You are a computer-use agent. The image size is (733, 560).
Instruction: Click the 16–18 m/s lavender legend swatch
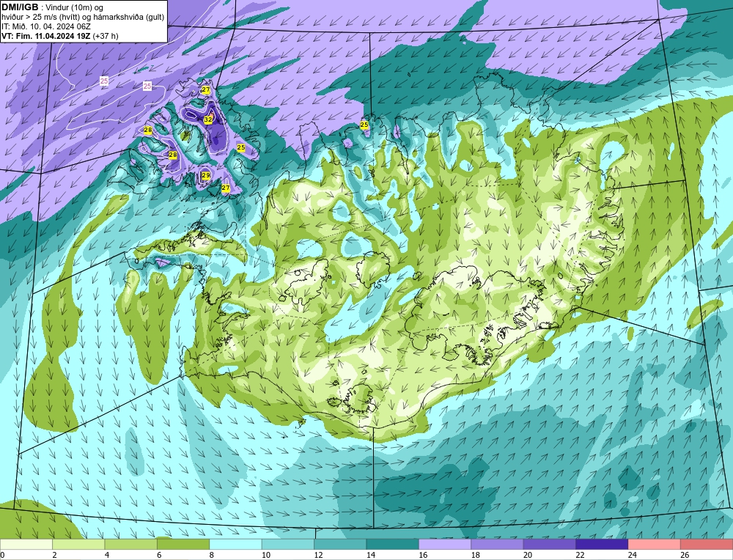point(445,544)
